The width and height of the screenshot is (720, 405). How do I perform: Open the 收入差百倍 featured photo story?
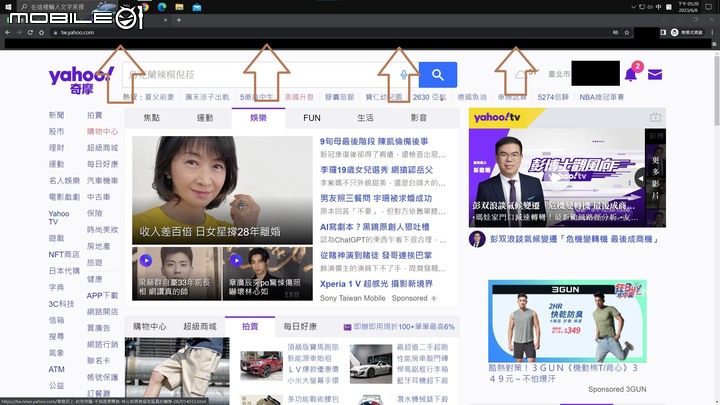coord(222,190)
